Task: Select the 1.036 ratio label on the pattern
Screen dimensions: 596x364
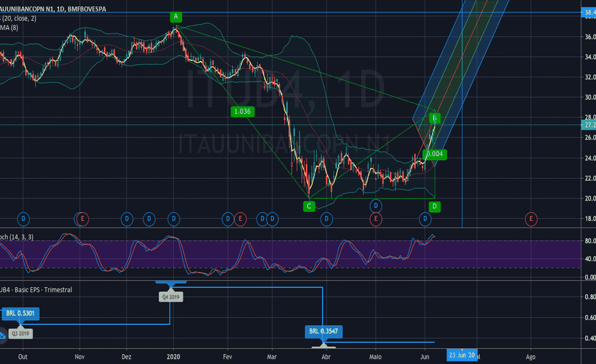Action: pyautogui.click(x=242, y=111)
